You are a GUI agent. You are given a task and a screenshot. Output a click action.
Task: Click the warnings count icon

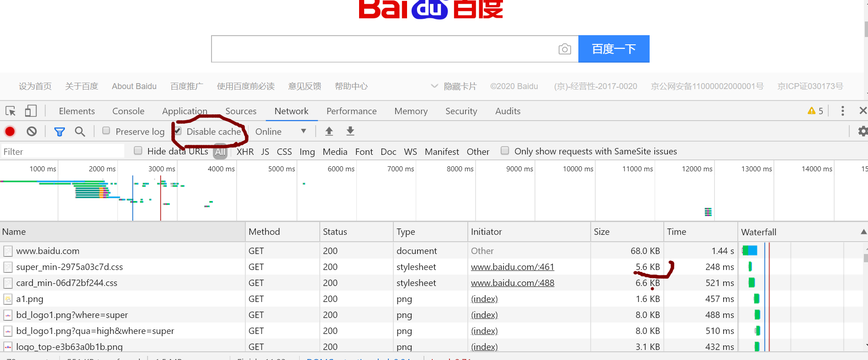click(x=812, y=111)
